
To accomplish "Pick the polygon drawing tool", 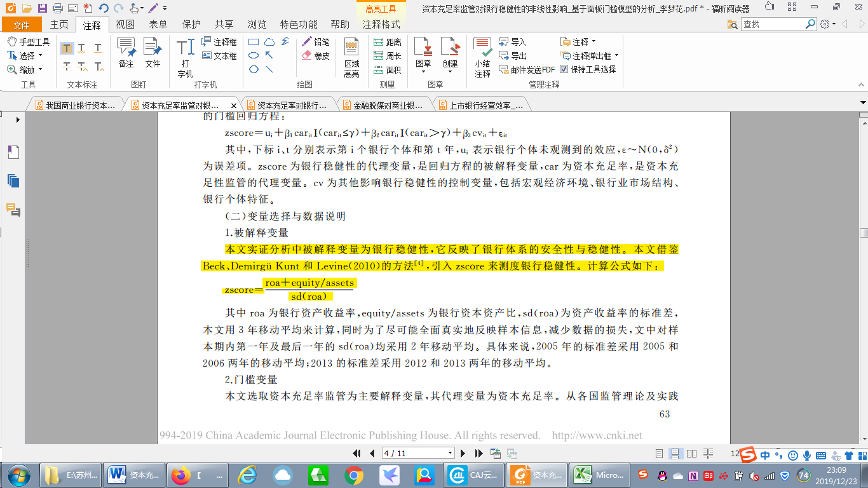I will 254,70.
